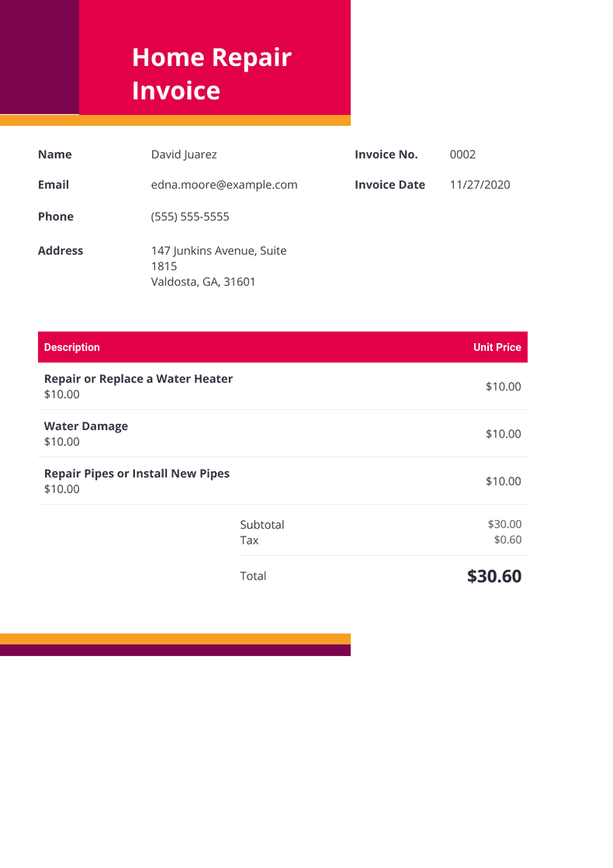Click the Tax amount $0.60
This screenshot has width=613, height=868.
pyautogui.click(x=507, y=540)
